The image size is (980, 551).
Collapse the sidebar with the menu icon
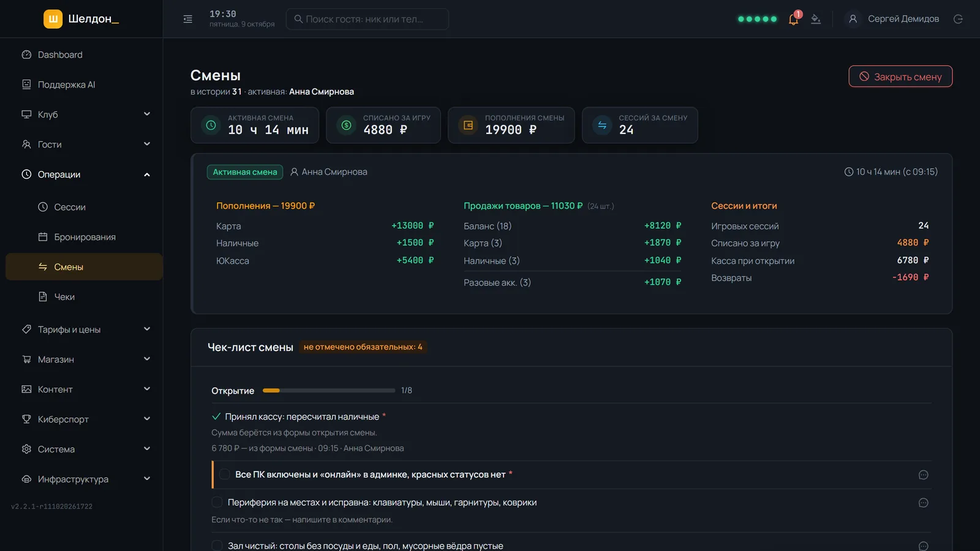tap(188, 19)
